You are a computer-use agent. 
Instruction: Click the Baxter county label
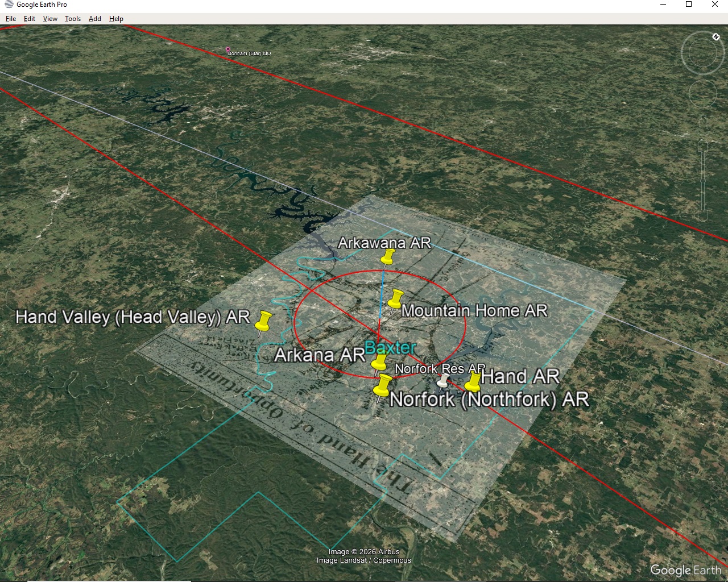tap(390, 347)
